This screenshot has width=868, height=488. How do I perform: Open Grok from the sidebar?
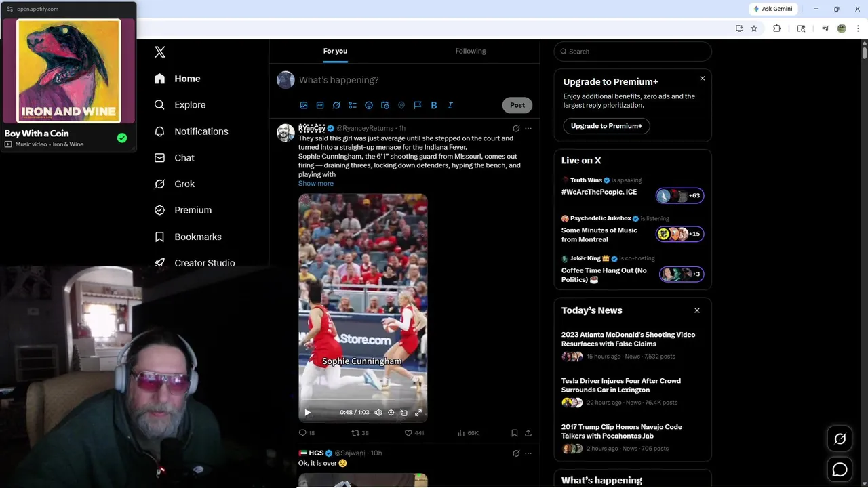[x=174, y=184]
